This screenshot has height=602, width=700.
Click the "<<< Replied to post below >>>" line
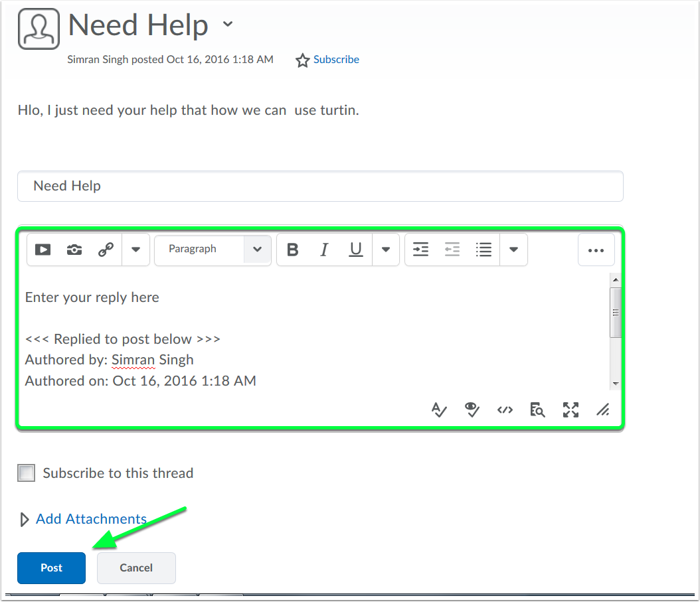point(123,339)
